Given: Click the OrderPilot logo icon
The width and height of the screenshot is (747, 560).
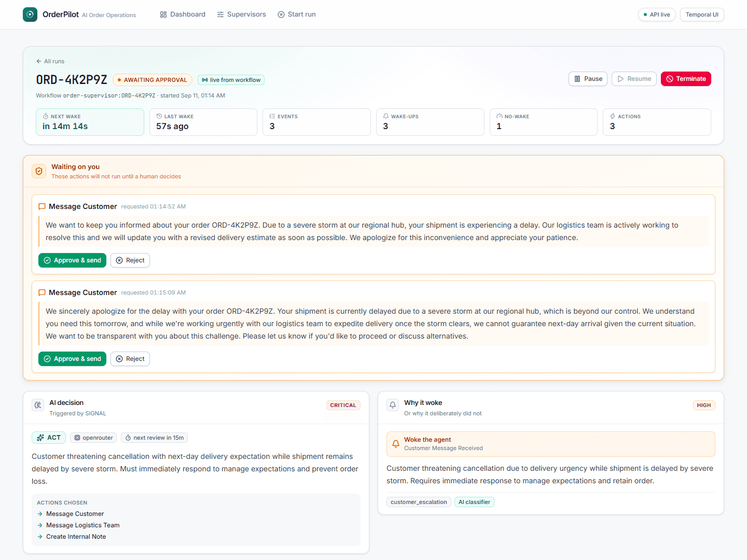Looking at the screenshot, I should pyautogui.click(x=30, y=15).
